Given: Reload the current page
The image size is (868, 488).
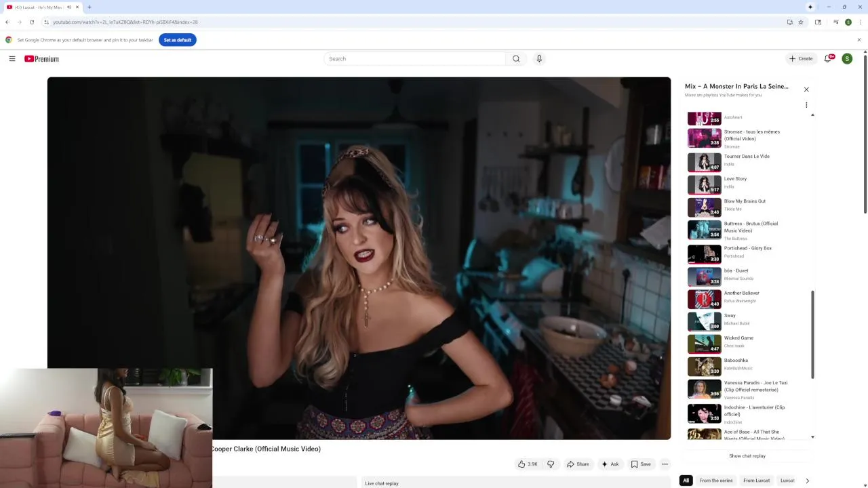Looking at the screenshot, I should pyautogui.click(x=31, y=22).
